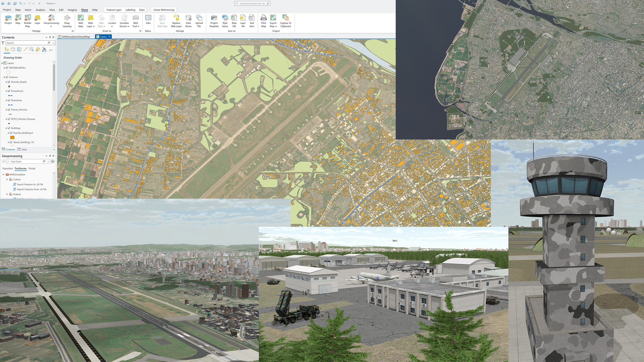Uncheck the Hsinchu_Roads layer

click(9, 82)
